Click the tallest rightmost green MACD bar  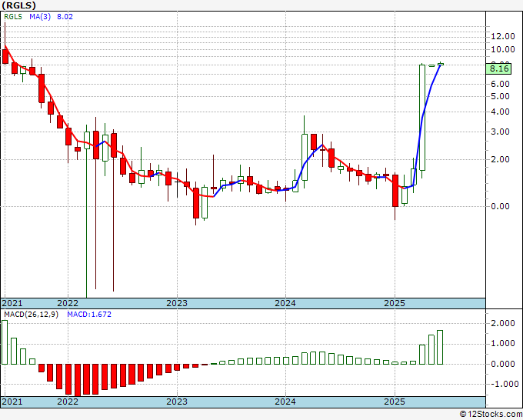tap(440, 347)
